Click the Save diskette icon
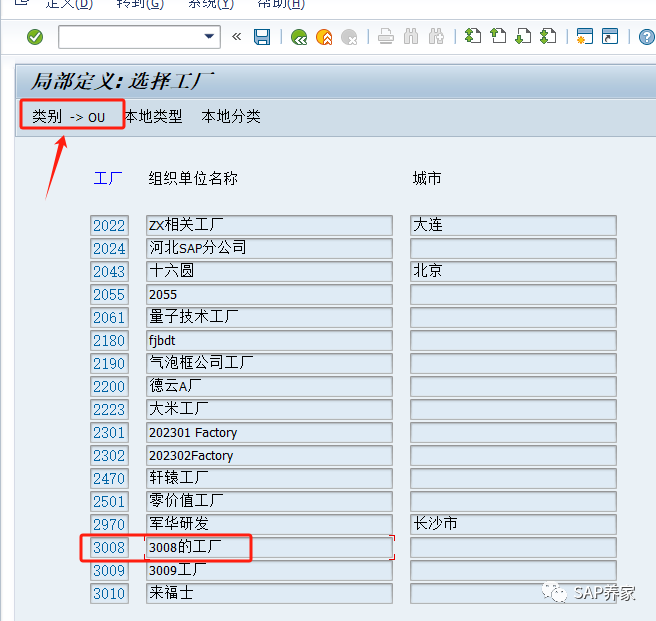Image resolution: width=656 pixels, height=621 pixels. click(x=262, y=37)
